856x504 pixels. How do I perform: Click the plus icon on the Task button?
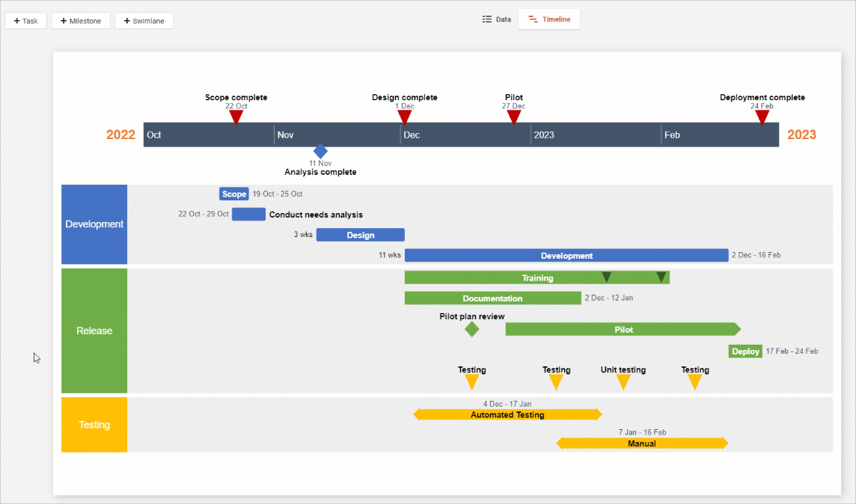[16, 20]
